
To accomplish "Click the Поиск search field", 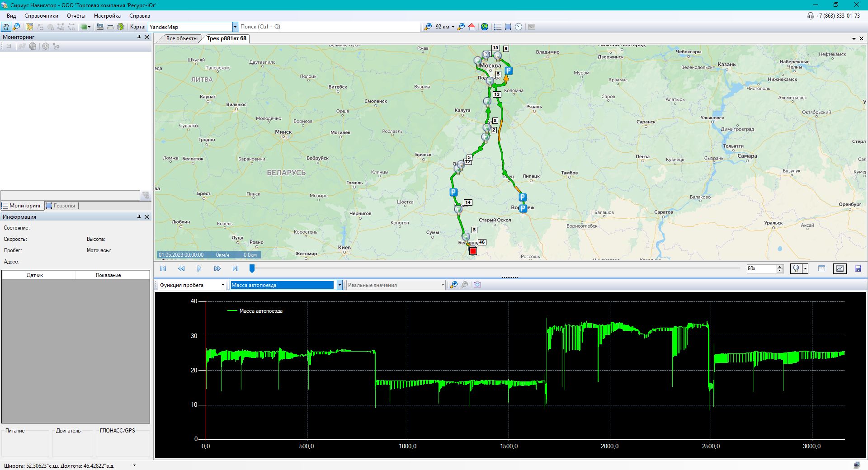I will coord(329,27).
